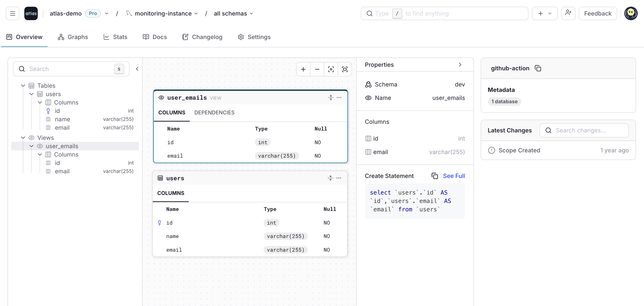Click the Feedback button
Image resolution: width=644 pixels, height=306 pixels.
[598, 13]
